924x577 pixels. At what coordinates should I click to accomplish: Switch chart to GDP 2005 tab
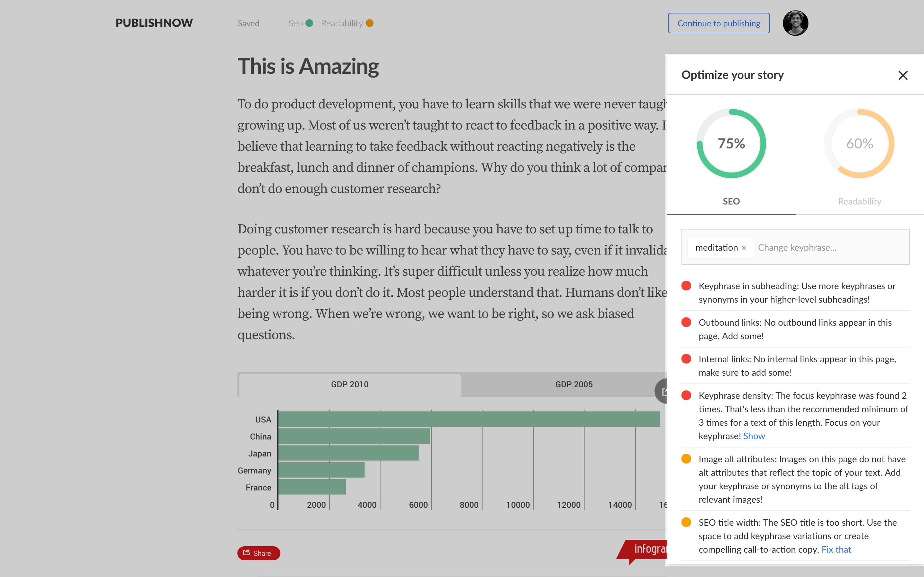[x=574, y=384]
